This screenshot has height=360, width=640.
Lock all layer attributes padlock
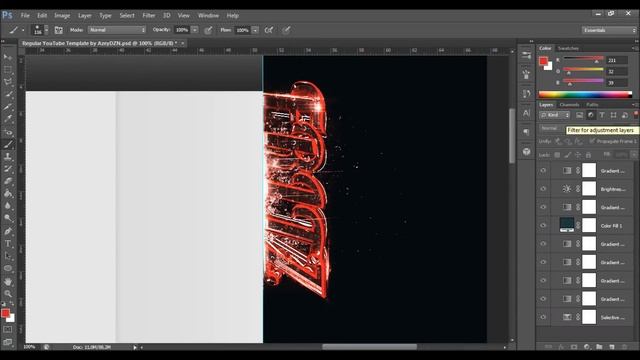pyautogui.click(x=588, y=155)
